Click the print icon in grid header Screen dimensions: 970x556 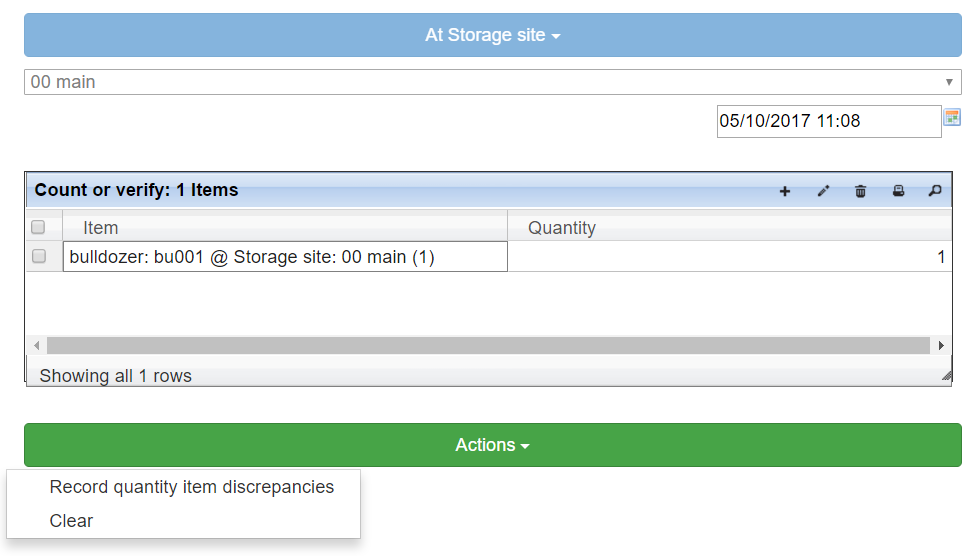898,191
